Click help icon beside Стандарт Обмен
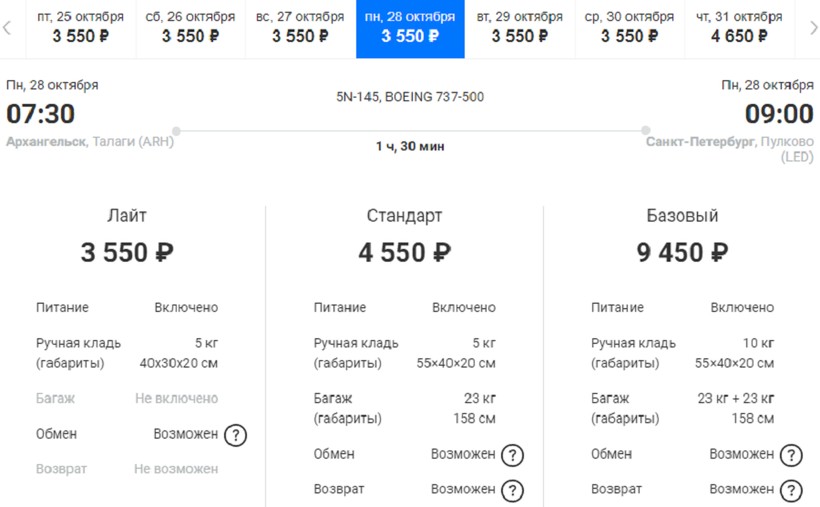Image resolution: width=820 pixels, height=507 pixels. [x=512, y=455]
